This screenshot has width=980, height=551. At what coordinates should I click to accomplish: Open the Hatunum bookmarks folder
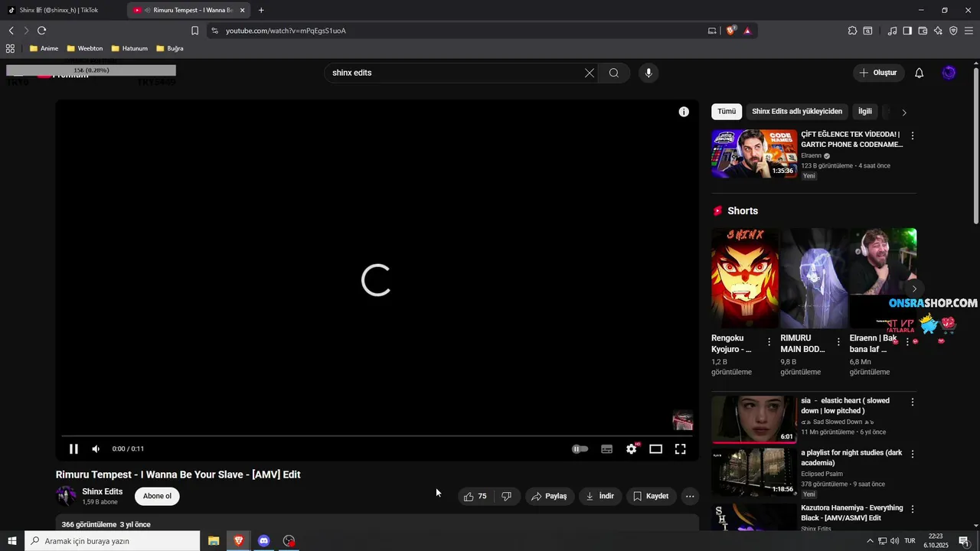click(x=129, y=48)
